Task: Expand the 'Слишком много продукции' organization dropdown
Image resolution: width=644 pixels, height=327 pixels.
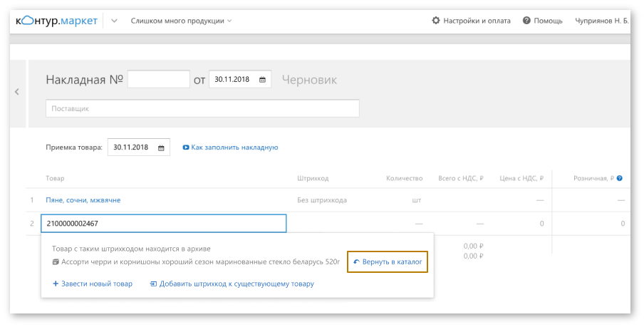Action: 181,21
